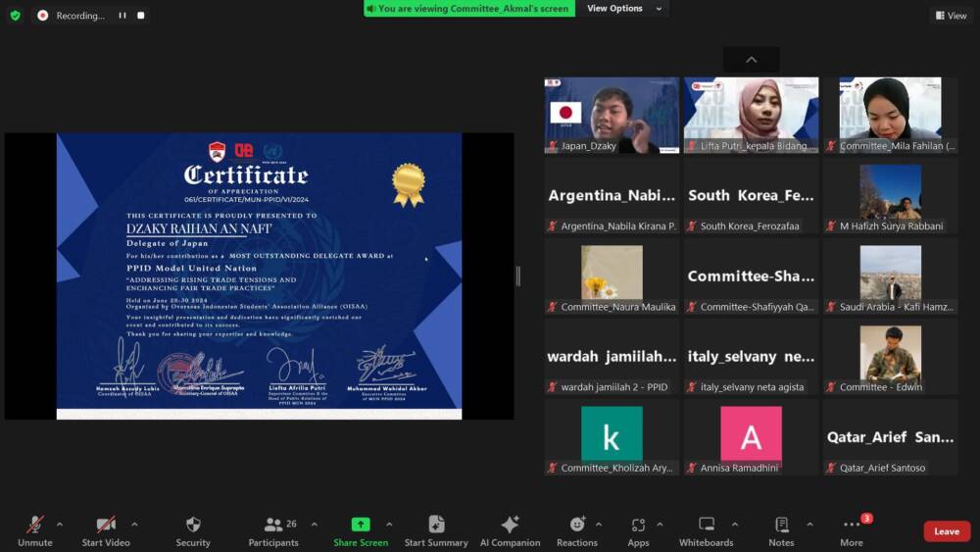Unmute the microphone
Screen dimensions: 980x552
click(x=35, y=526)
